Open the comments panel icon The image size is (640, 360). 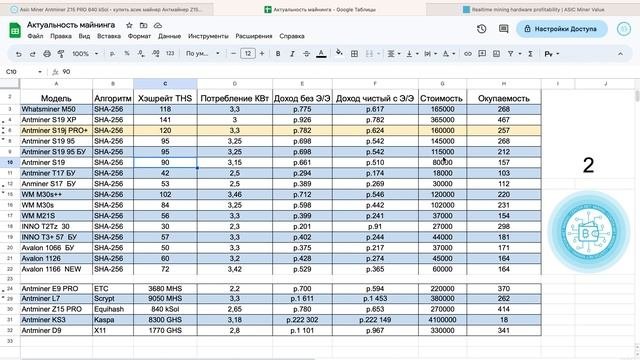(x=504, y=29)
